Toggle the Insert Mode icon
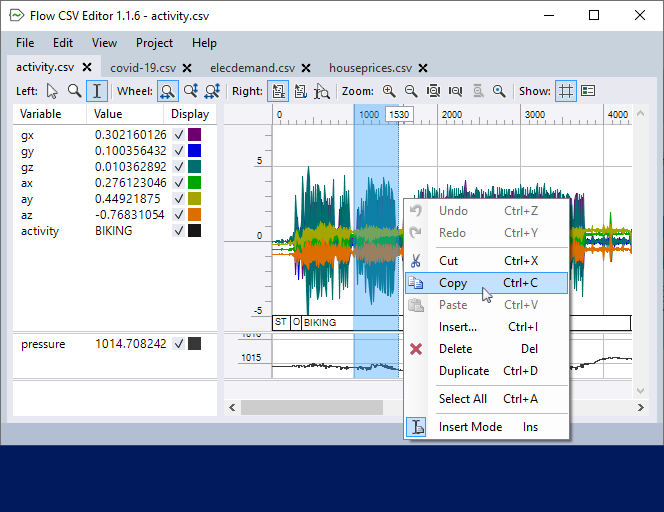Viewport: 664px width, 512px height. point(416,427)
